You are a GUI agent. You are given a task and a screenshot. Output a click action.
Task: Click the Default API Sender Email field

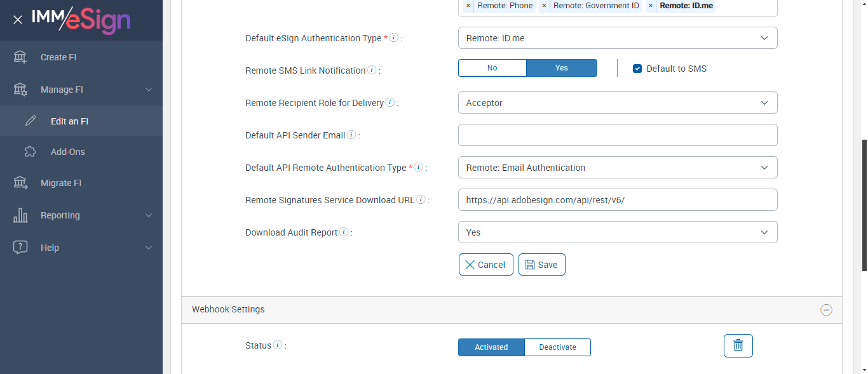[617, 135]
